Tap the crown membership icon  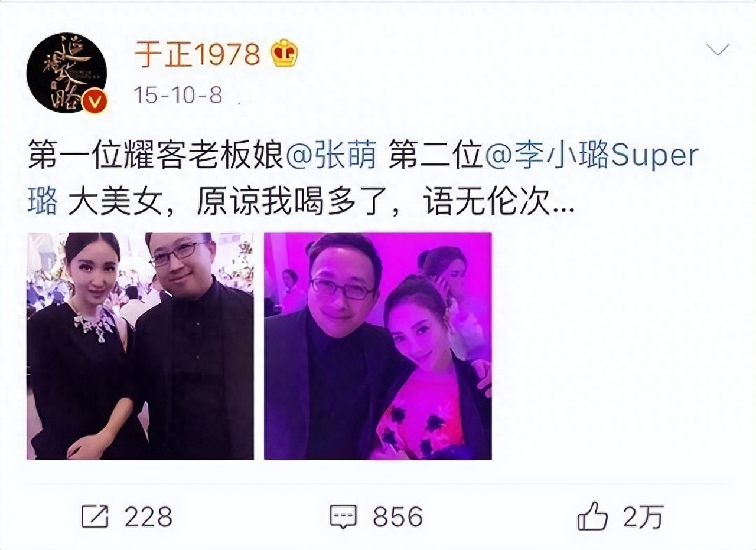(284, 54)
